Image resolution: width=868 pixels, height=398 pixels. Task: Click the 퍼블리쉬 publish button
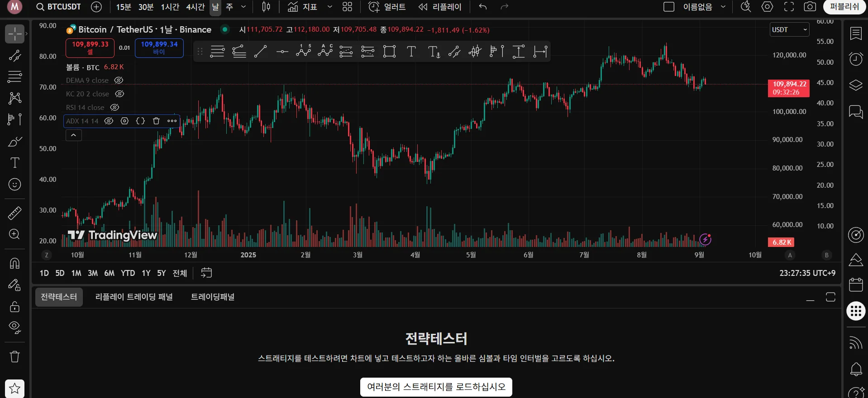click(844, 7)
